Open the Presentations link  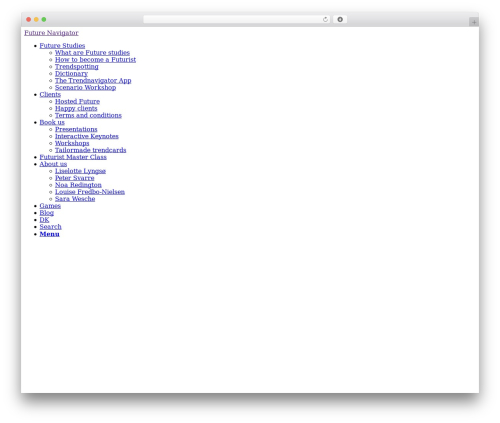coord(76,129)
